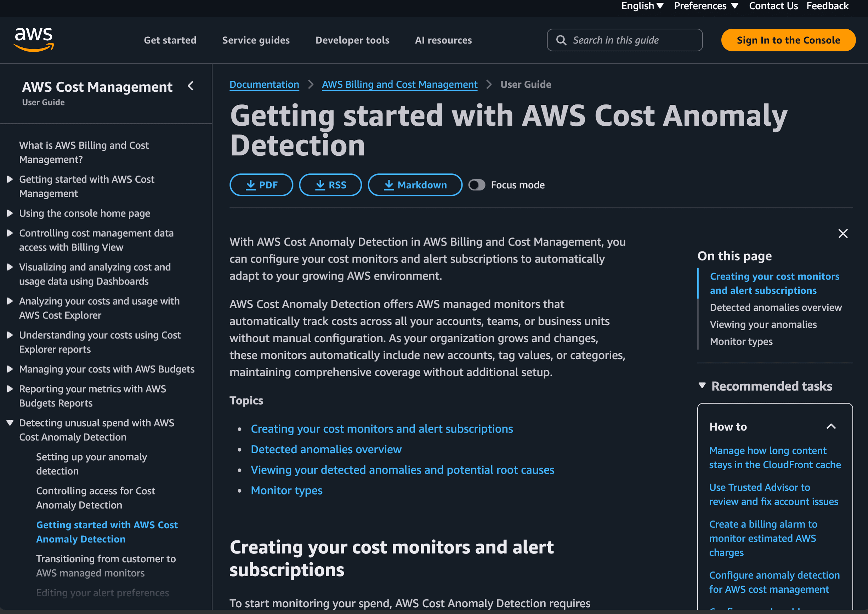Viewport: 868px width, 614px height.
Task: Open Configure anomaly detection for AWS cost management
Action: pyautogui.click(x=774, y=582)
